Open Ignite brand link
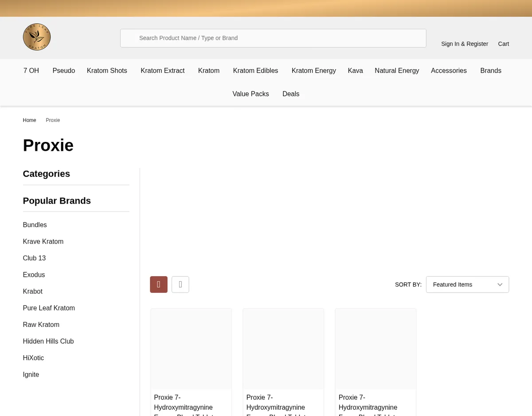Screen dimensions: 532x416 (31, 375)
